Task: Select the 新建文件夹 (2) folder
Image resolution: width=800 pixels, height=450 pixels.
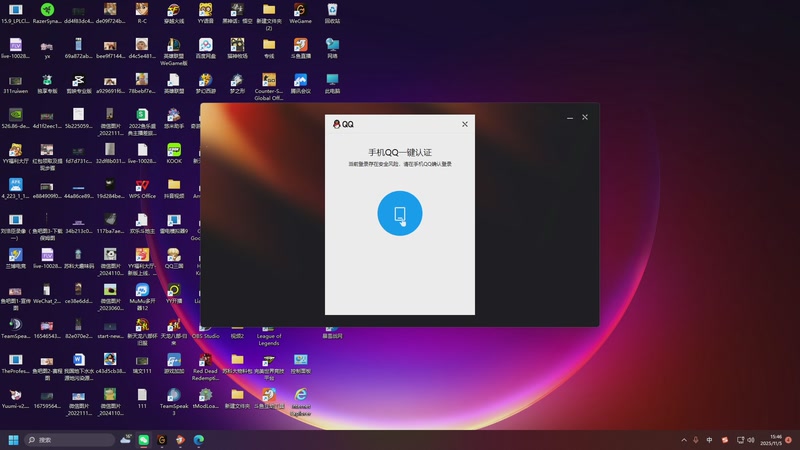Action: [x=269, y=16]
